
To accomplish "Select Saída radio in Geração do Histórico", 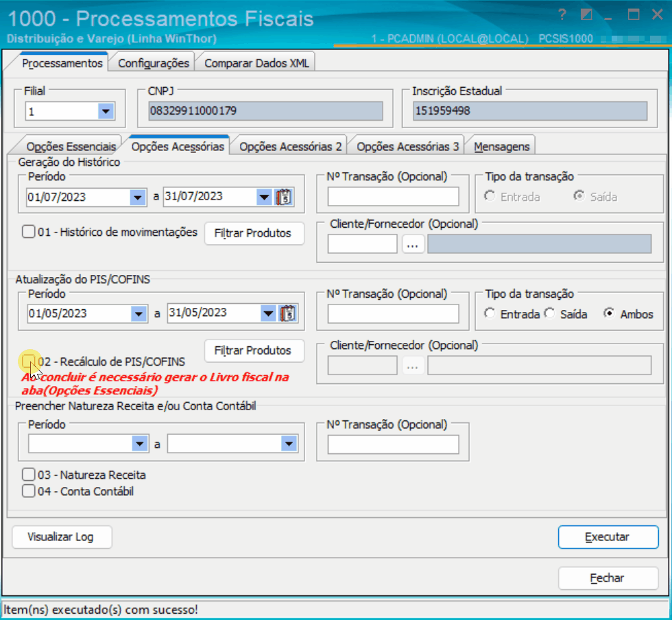I will (x=579, y=196).
